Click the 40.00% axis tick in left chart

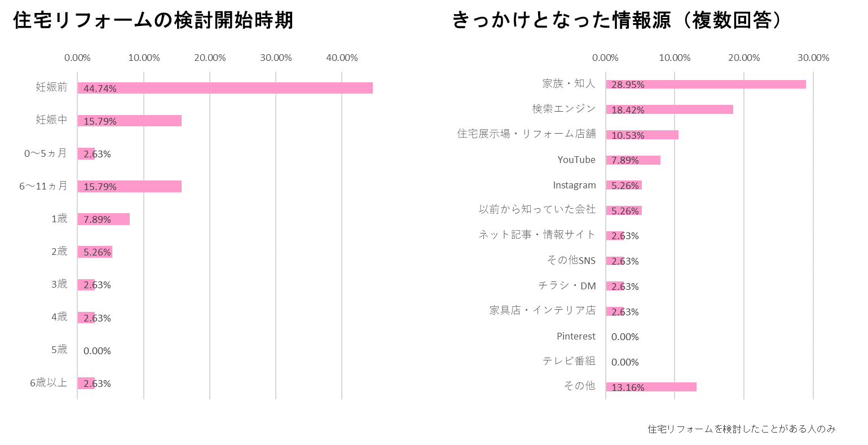(x=342, y=58)
